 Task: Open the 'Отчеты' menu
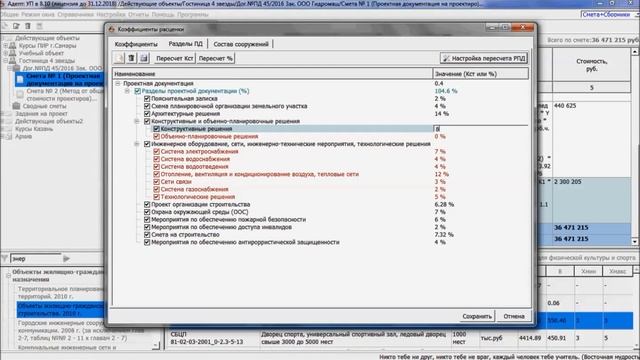click(138, 15)
